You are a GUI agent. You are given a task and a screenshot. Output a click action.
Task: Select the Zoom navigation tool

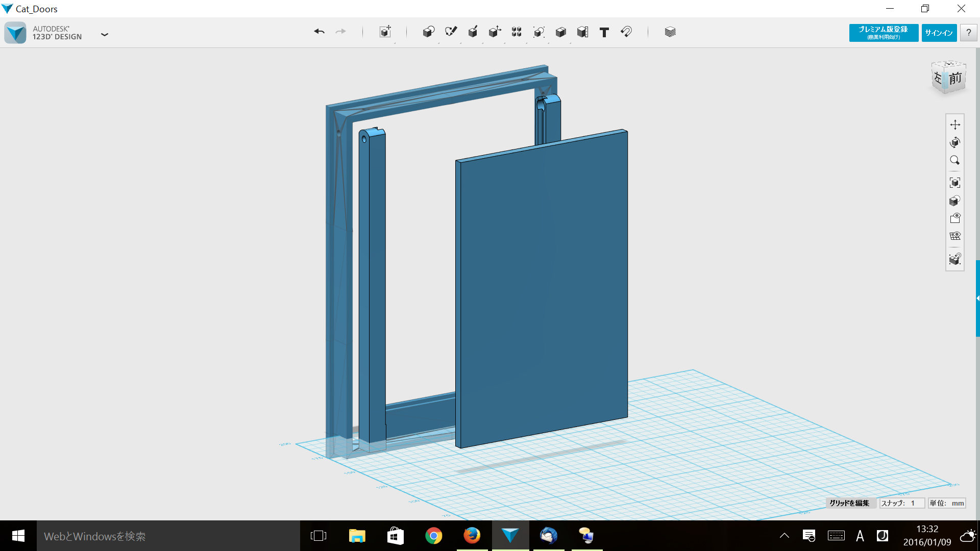click(955, 160)
